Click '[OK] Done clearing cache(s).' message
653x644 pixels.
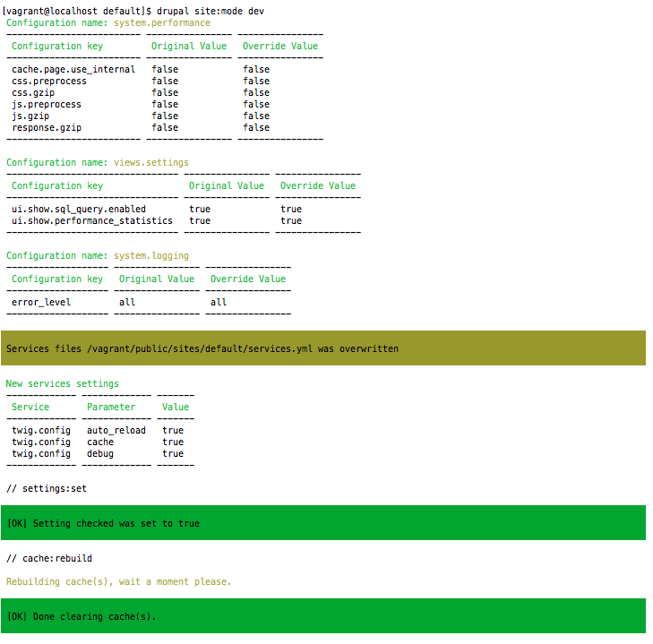[x=323, y=616]
